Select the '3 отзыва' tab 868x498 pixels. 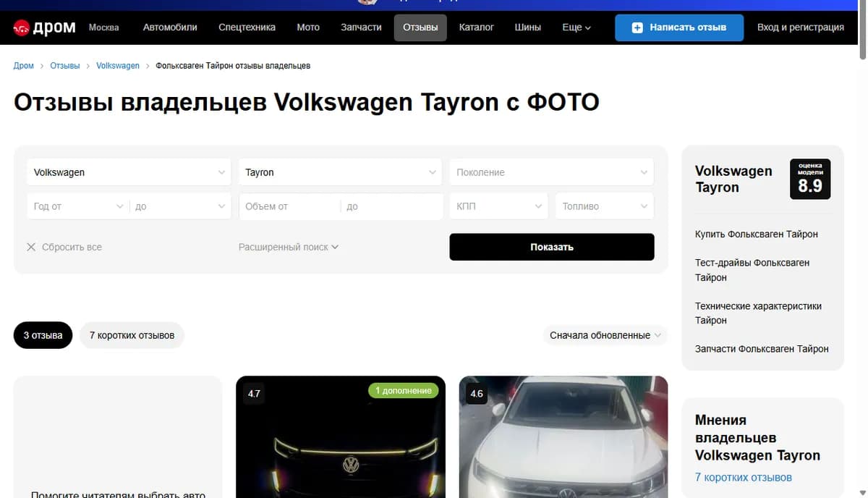click(43, 335)
